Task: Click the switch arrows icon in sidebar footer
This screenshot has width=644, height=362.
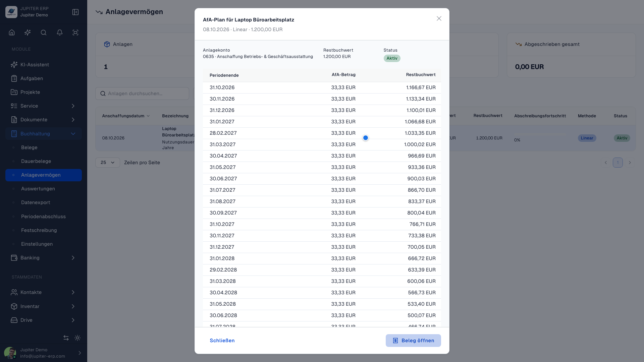Action: click(66, 338)
